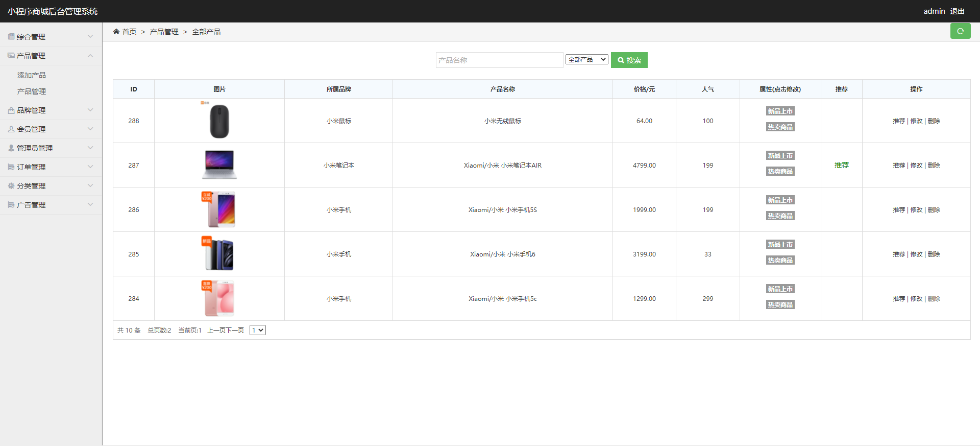Click 删除 for product 284
980x446 pixels.
pyautogui.click(x=934, y=299)
